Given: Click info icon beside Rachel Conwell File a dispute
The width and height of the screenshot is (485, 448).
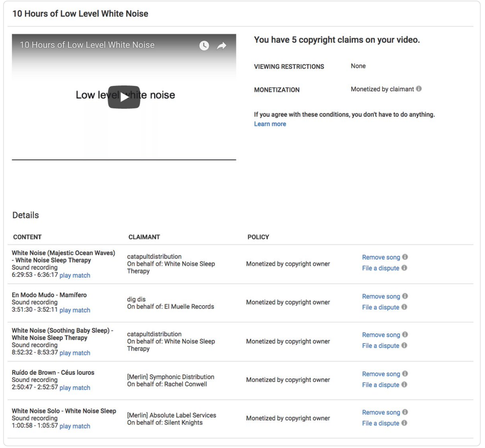Looking at the screenshot, I should pos(404,385).
